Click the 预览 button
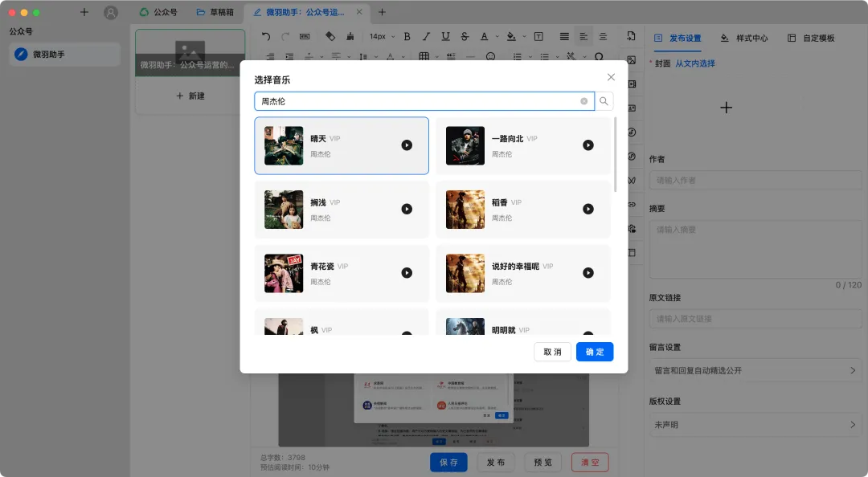 coord(543,462)
